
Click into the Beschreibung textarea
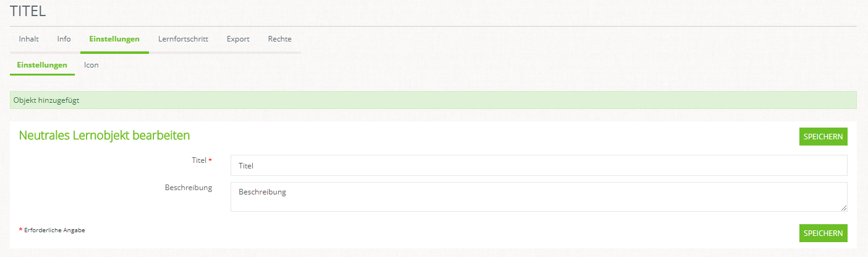pyautogui.click(x=538, y=196)
